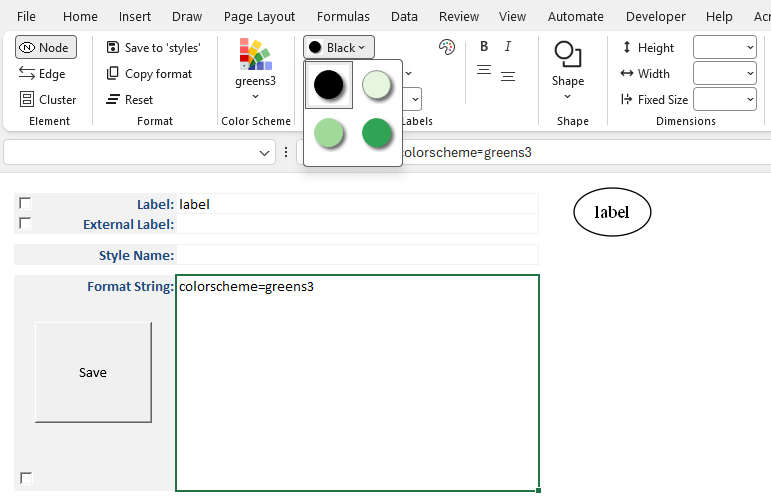Select the Node element button

pos(46,47)
